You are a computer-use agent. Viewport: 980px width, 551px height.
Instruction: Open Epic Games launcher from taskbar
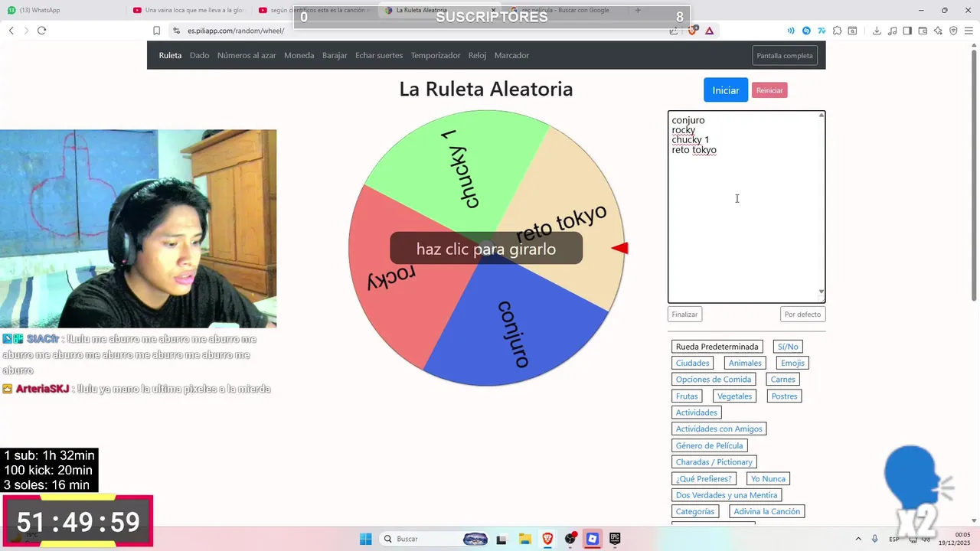615,539
